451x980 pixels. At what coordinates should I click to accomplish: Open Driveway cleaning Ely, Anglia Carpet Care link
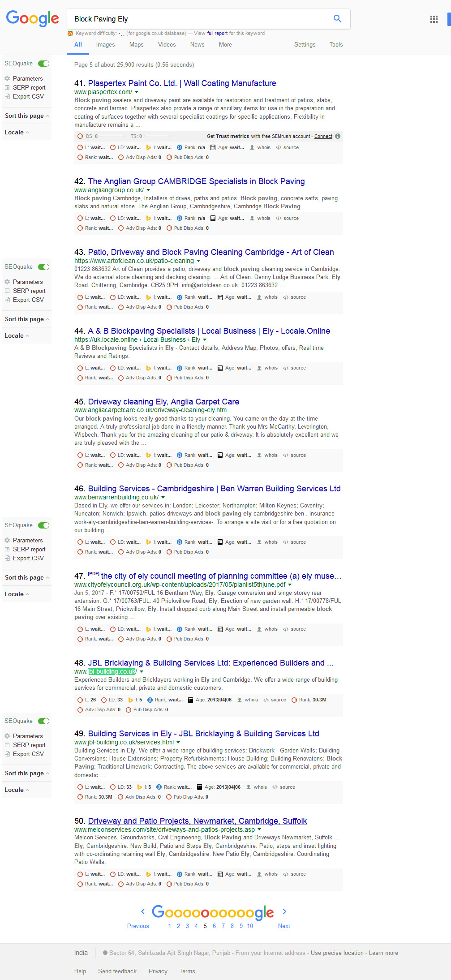pyautogui.click(x=163, y=402)
